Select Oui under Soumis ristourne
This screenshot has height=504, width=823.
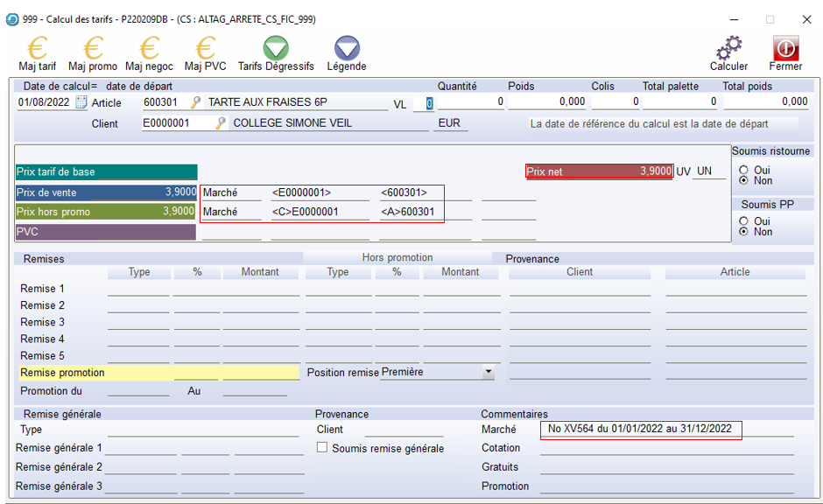tap(744, 170)
